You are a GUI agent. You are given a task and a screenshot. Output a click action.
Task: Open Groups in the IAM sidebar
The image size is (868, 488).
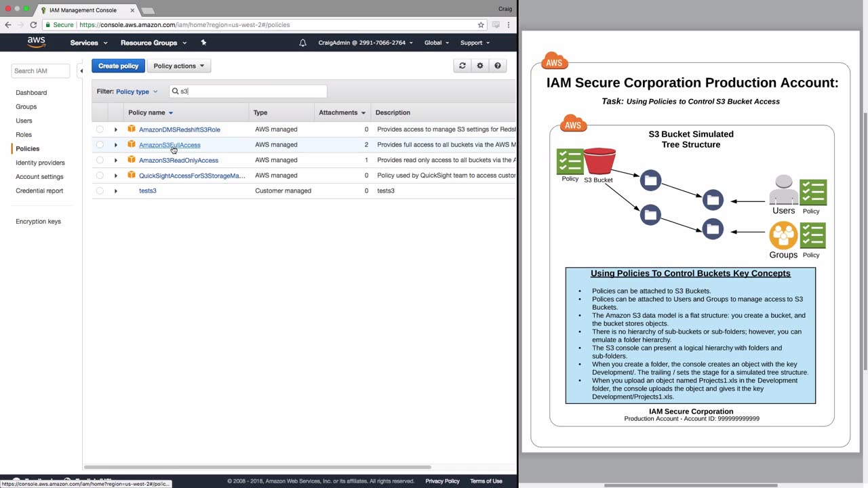[x=26, y=106]
